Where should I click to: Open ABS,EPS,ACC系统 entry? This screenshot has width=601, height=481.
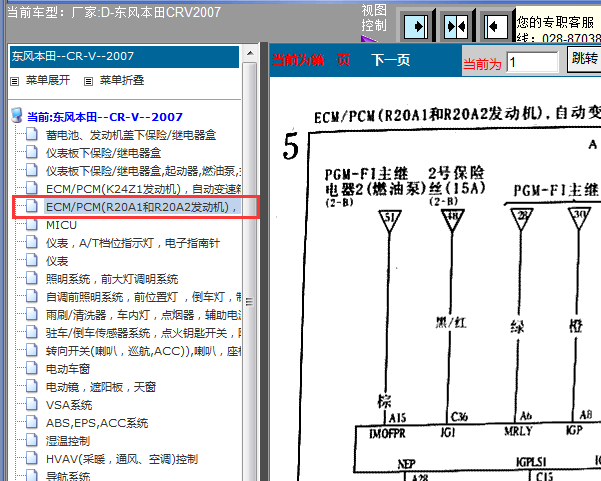coord(97,423)
